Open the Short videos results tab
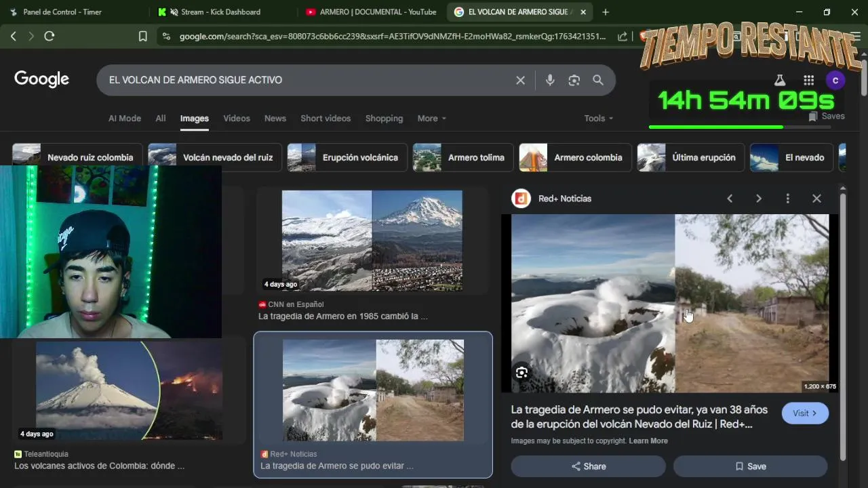The image size is (868, 488). (x=325, y=118)
